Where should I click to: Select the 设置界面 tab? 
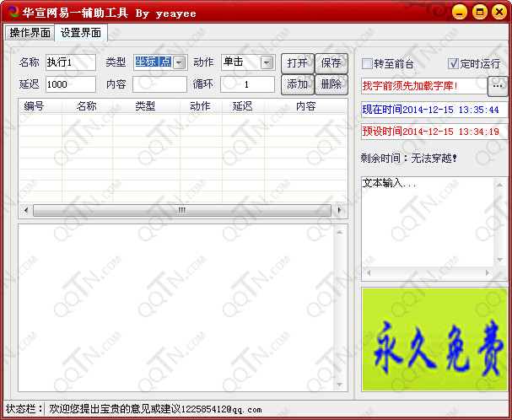pyautogui.click(x=81, y=32)
